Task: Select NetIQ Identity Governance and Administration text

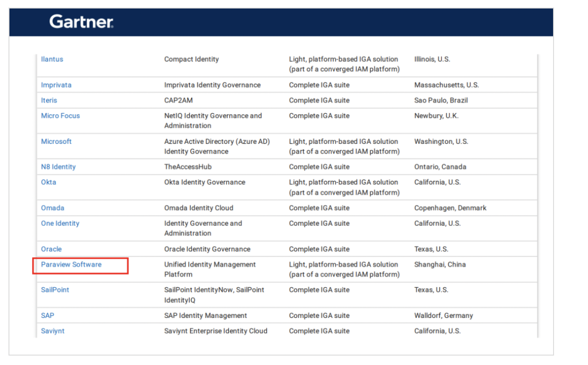Action: pyautogui.click(x=213, y=121)
